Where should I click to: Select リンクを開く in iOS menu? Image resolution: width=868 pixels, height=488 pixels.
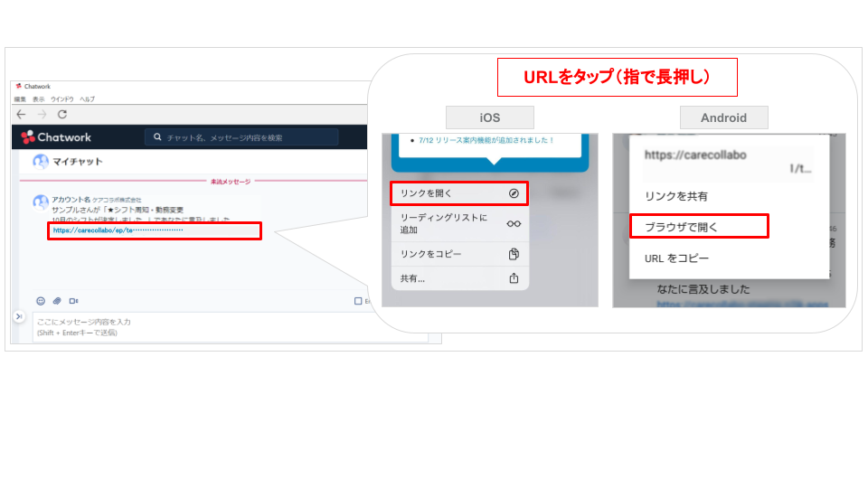[x=459, y=193]
